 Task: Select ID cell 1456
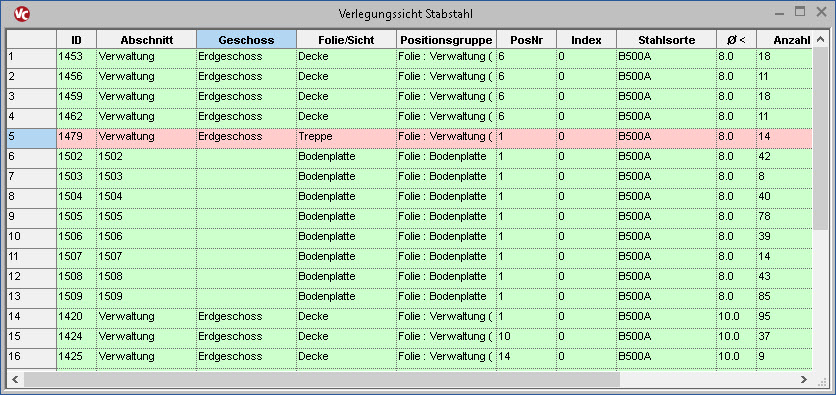(77, 78)
